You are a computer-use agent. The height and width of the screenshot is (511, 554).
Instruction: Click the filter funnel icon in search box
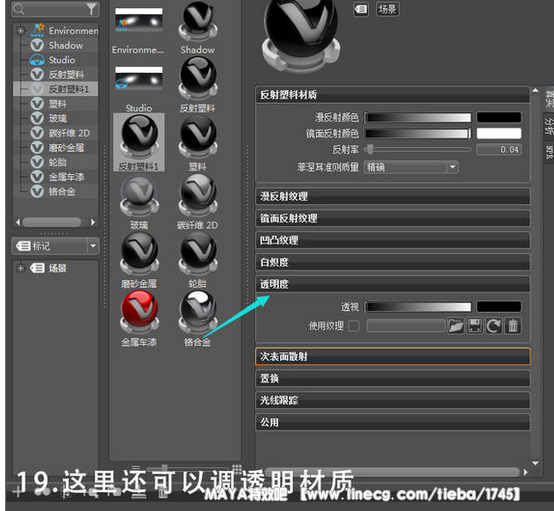click(92, 9)
